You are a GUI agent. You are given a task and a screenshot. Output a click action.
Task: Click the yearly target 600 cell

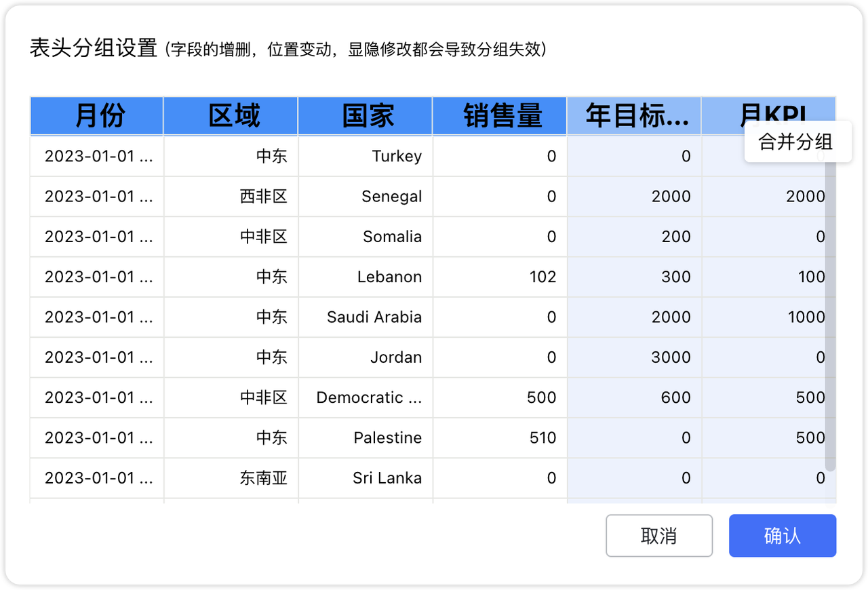pyautogui.click(x=634, y=397)
